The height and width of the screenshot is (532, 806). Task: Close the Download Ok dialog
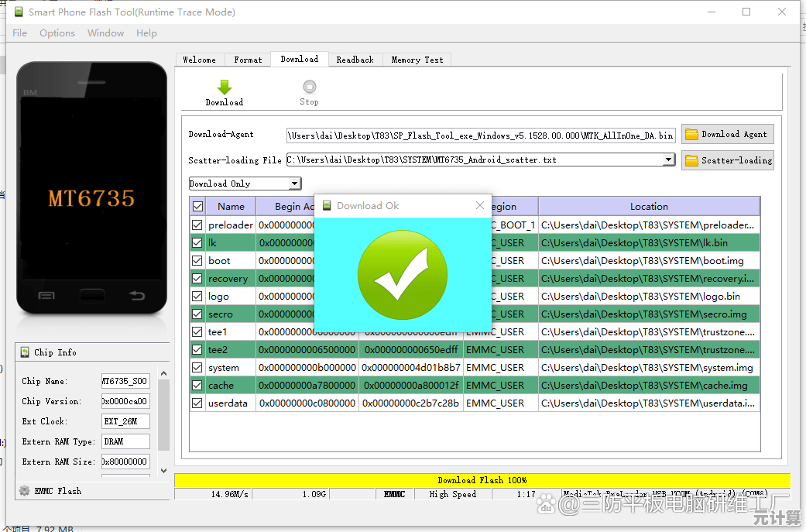(480, 205)
